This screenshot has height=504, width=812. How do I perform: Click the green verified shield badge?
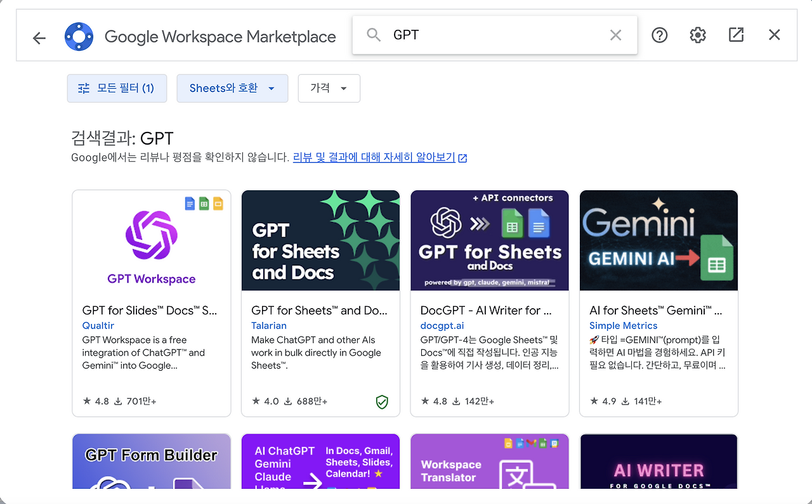click(x=382, y=401)
